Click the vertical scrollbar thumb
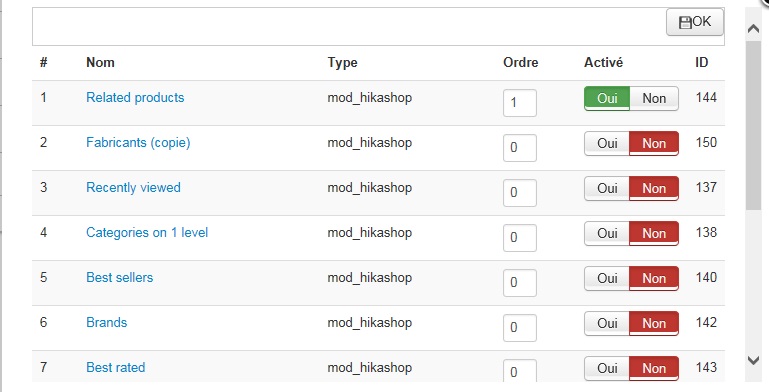Viewport: 769px width, 392px height. point(753,126)
